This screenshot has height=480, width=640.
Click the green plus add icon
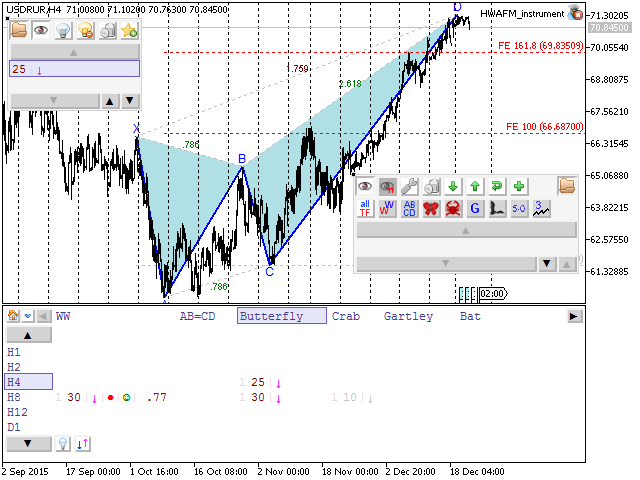point(519,186)
